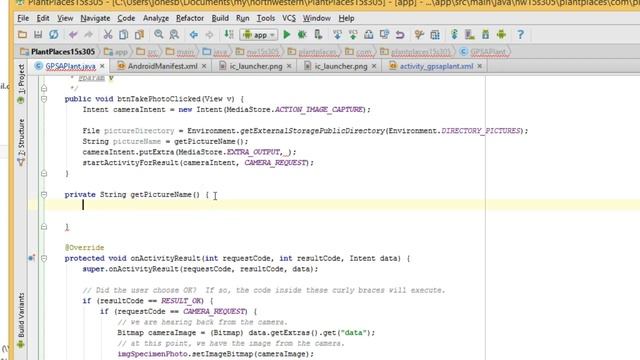
Task: Open the Navigate menu
Action: point(95,18)
